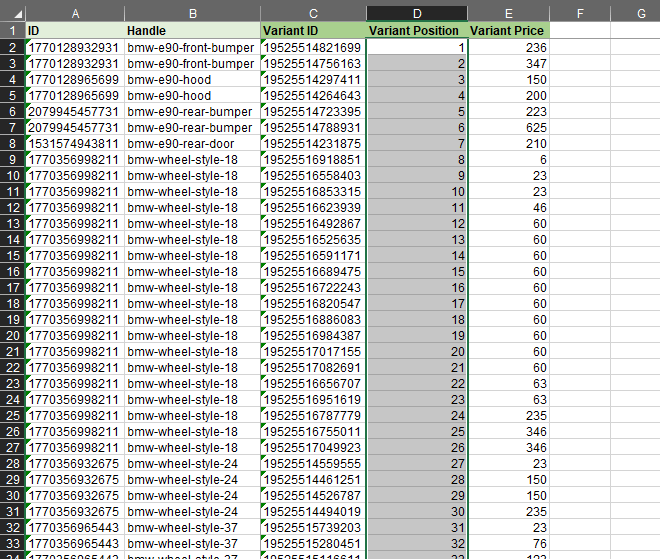Click the Variant Price header cell
The height and width of the screenshot is (559, 660).
508,31
